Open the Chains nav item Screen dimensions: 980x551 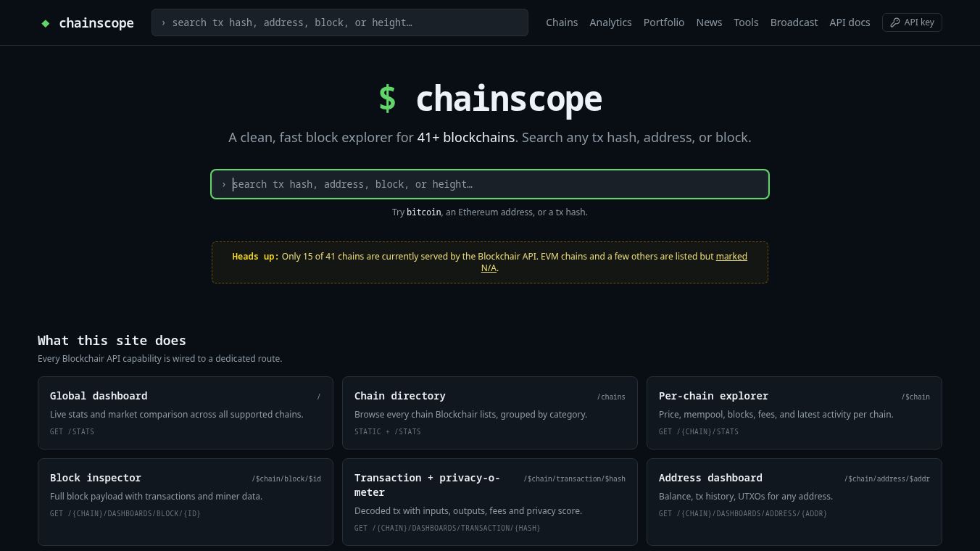pos(562,22)
